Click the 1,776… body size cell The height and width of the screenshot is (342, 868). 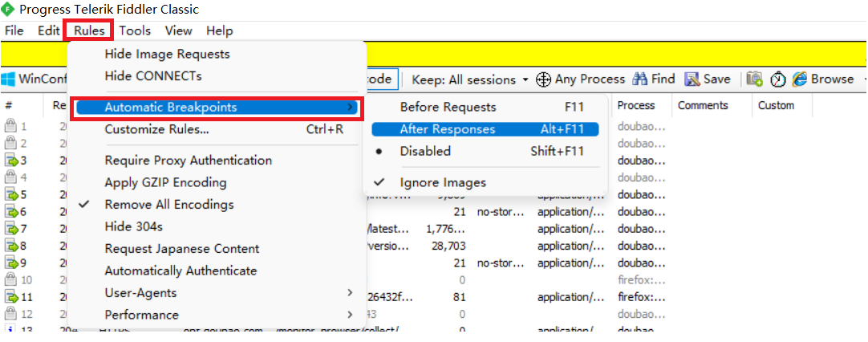(x=446, y=229)
